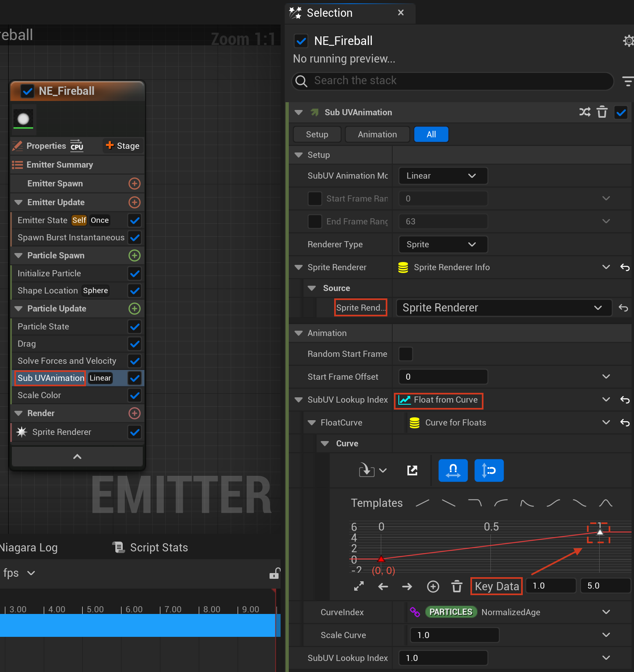Click the shuffle icon in Sub UVAnimation header

tap(585, 112)
